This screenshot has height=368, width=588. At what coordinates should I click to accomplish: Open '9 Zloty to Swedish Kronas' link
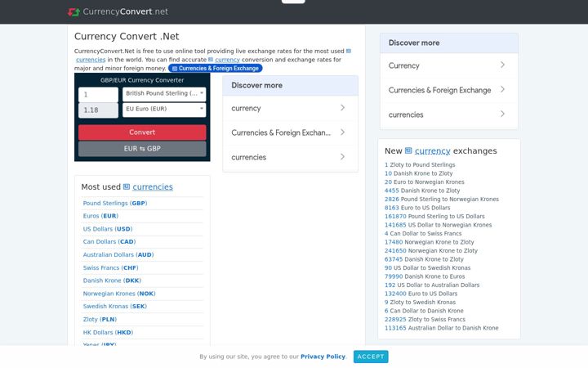[420, 303]
